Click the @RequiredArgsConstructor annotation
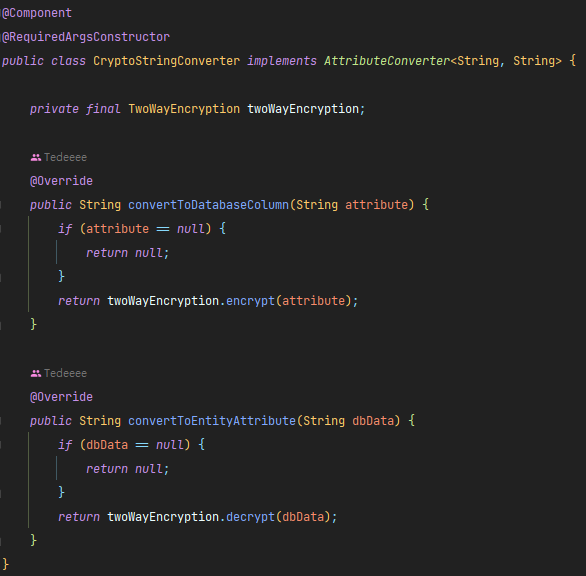586x576 pixels. point(86,37)
